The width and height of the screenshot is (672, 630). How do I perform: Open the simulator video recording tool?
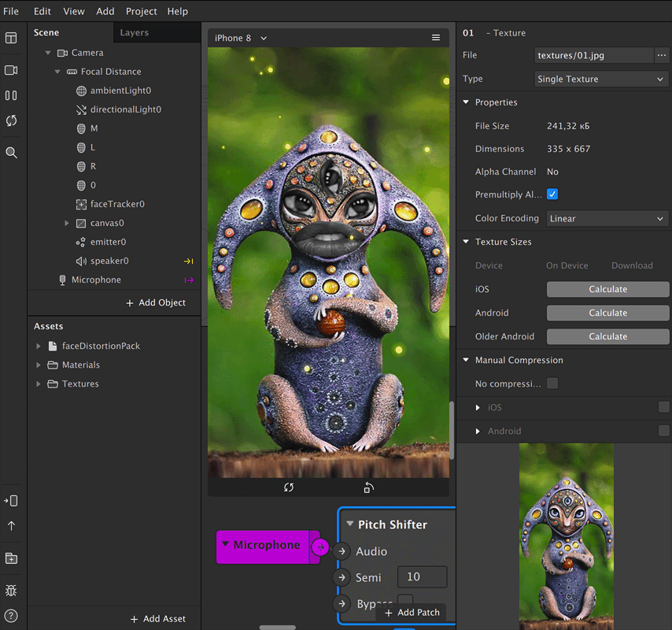(11, 69)
